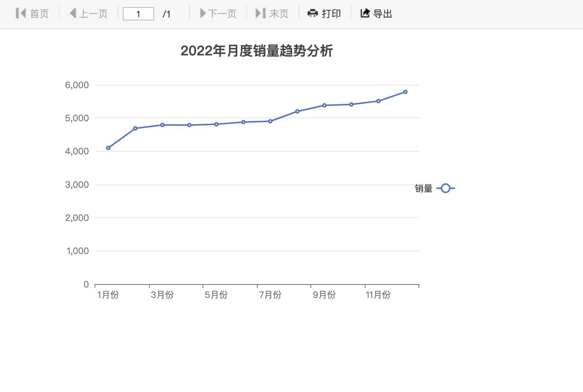
Task: Click the page number input field
Action: pos(138,14)
